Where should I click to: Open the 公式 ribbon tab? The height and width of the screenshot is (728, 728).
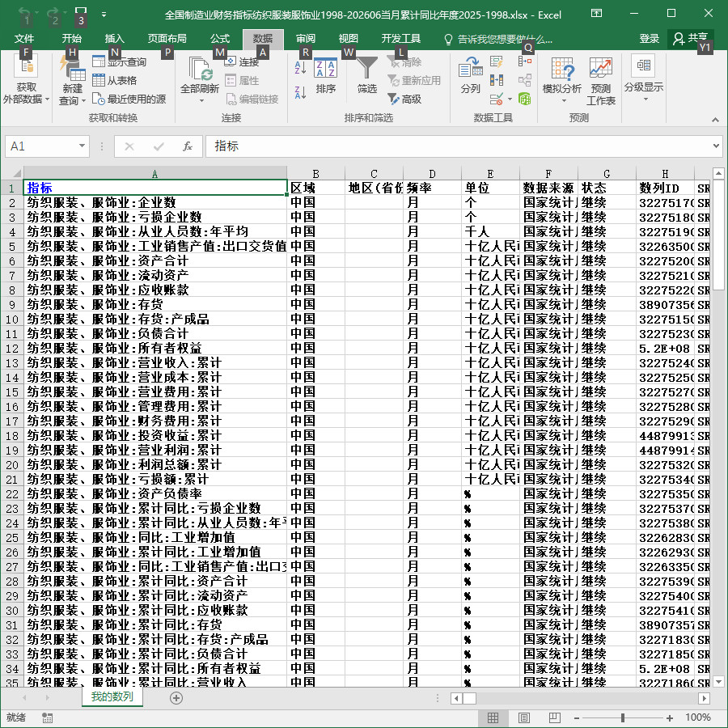point(219,39)
